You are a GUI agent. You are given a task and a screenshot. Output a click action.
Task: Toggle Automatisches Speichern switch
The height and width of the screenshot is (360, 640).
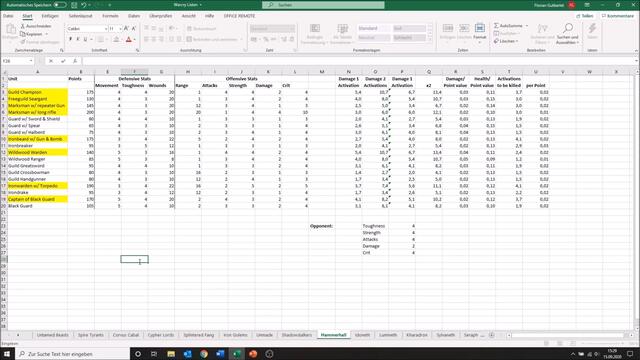(60, 5)
